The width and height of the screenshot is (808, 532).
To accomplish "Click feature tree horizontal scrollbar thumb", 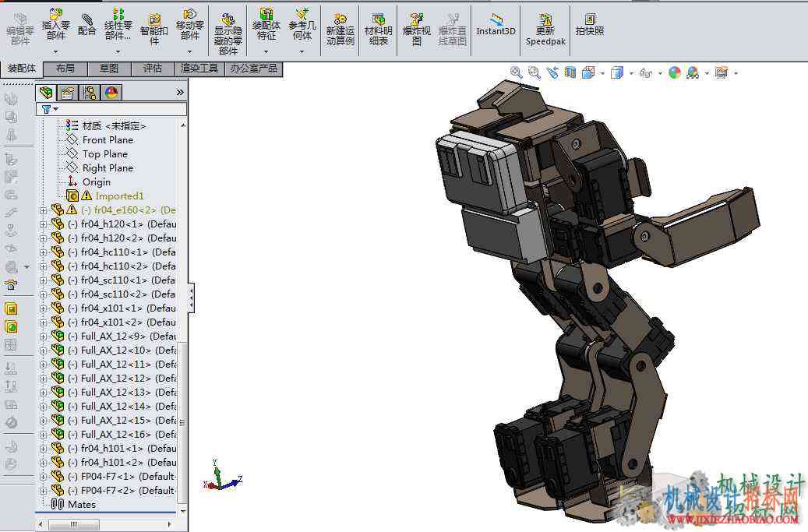I will (73, 524).
